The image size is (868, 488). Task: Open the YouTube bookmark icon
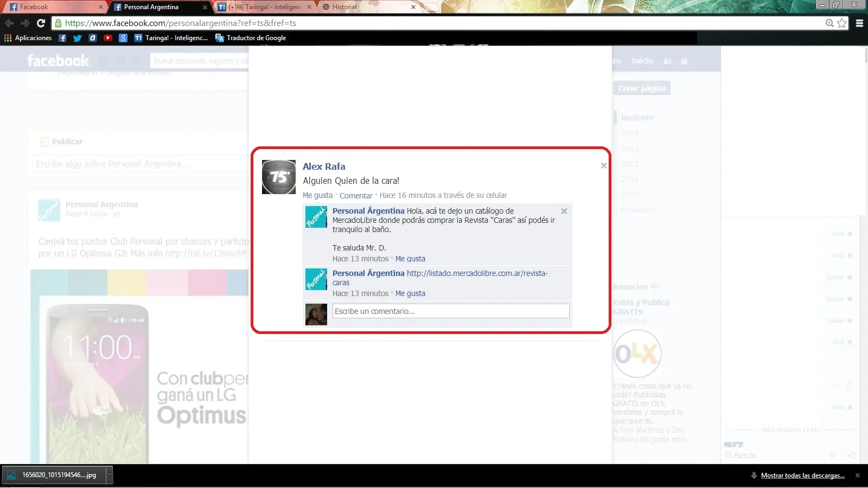[108, 38]
